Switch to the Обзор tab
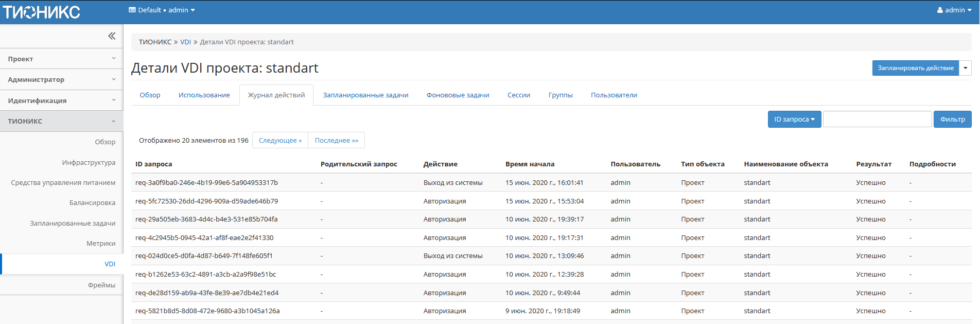Image resolution: width=980 pixels, height=324 pixels. [150, 95]
